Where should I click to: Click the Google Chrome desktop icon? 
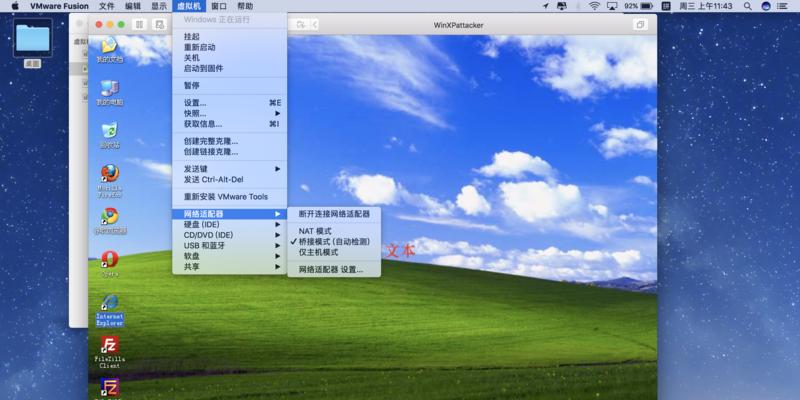pos(110,217)
